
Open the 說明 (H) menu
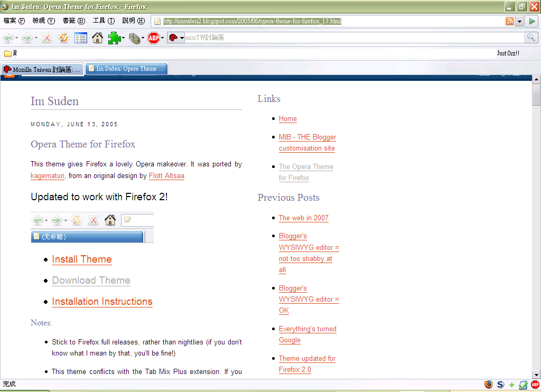click(134, 21)
